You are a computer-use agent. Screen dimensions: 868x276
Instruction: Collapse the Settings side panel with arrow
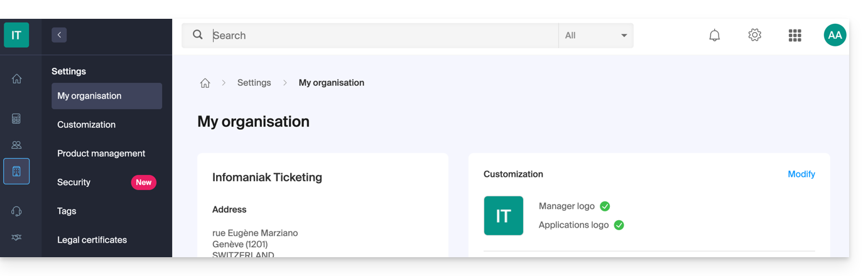pos(59,35)
